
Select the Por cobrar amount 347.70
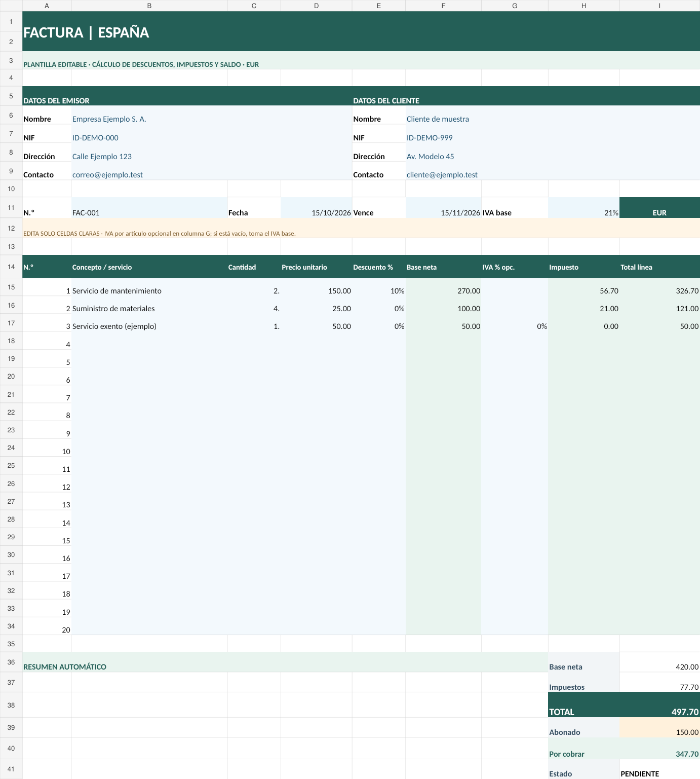coord(659,748)
